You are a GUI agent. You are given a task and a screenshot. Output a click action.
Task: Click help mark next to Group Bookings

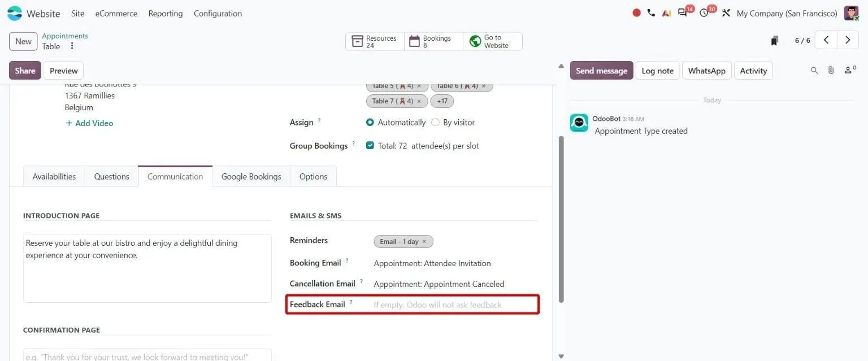coord(354,143)
